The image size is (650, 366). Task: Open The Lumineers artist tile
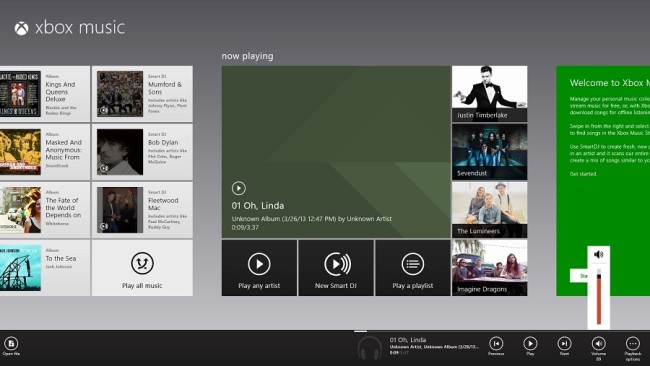click(x=490, y=210)
